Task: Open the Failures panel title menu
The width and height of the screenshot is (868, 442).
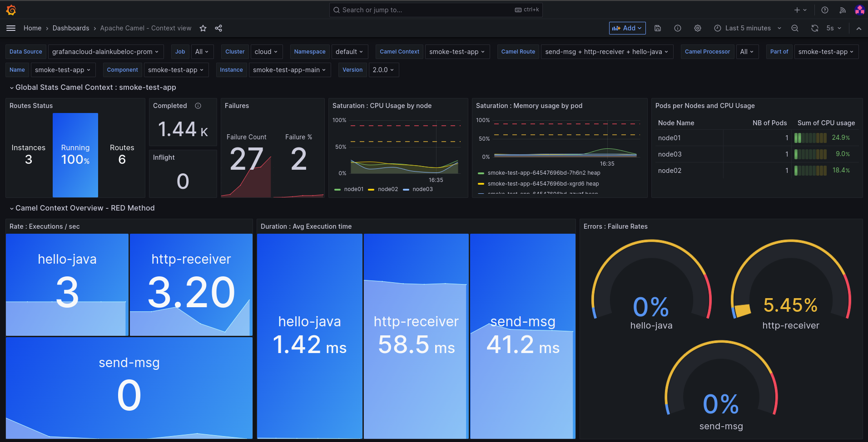Action: click(x=237, y=106)
